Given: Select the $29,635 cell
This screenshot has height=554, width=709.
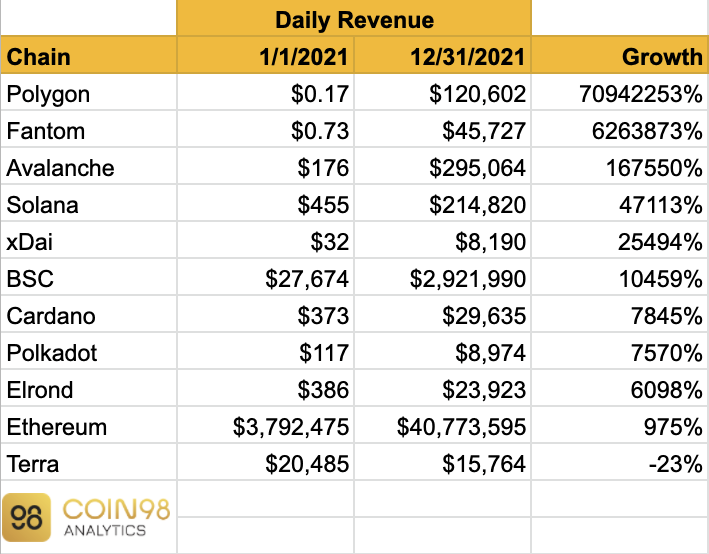Looking at the screenshot, I should pyautogui.click(x=443, y=314).
